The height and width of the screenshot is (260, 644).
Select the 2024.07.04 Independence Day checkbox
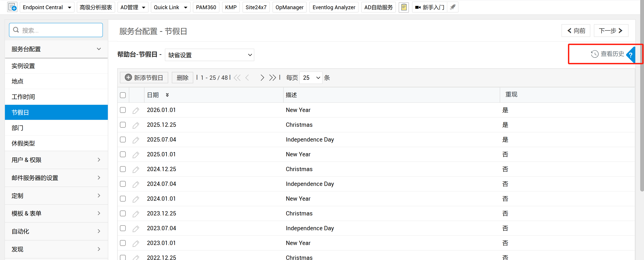pyautogui.click(x=123, y=184)
